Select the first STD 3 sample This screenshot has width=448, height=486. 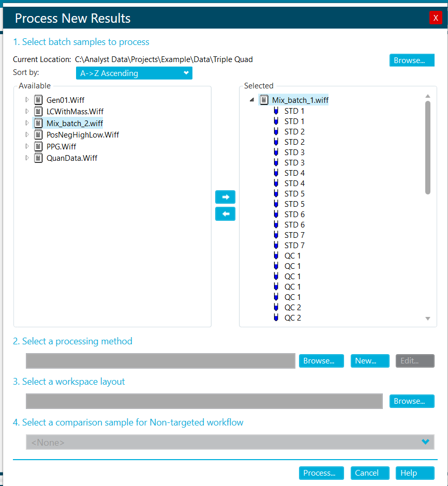[294, 152]
